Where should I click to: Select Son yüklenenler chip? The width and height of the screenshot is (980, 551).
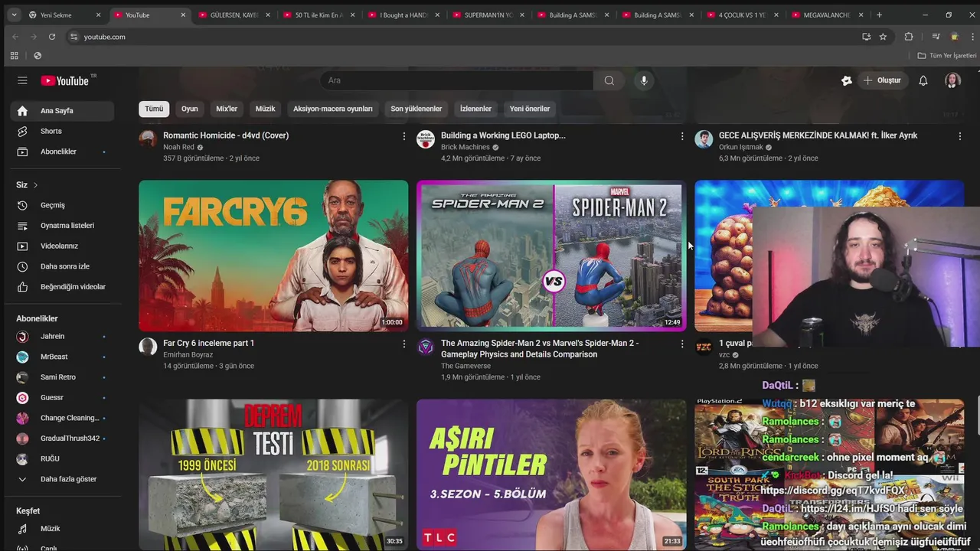point(416,109)
